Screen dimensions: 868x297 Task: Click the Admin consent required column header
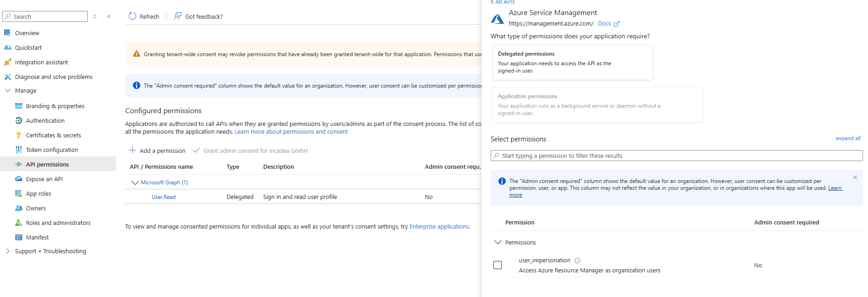pyautogui.click(x=786, y=222)
